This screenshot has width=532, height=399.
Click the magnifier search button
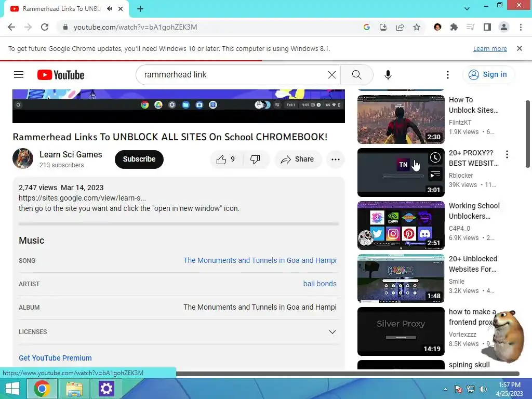coord(356,75)
